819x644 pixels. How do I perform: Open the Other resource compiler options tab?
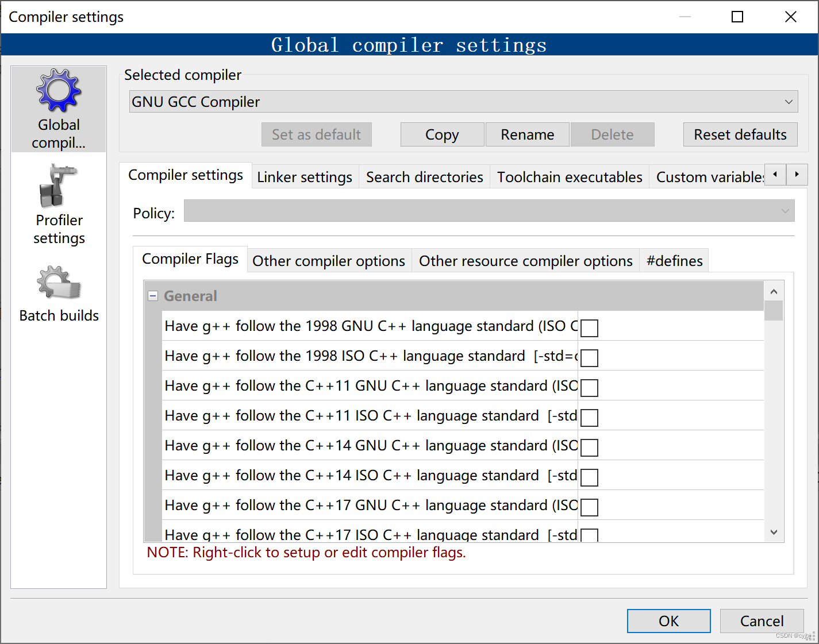[525, 261]
